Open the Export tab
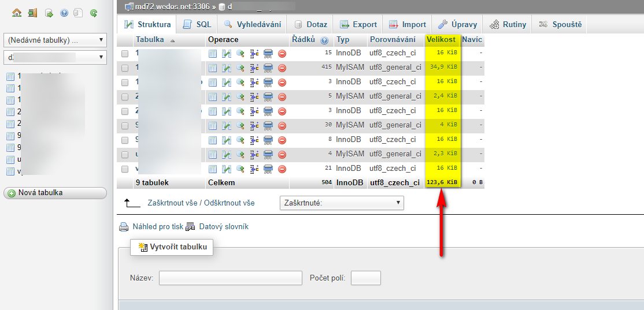 358,24
